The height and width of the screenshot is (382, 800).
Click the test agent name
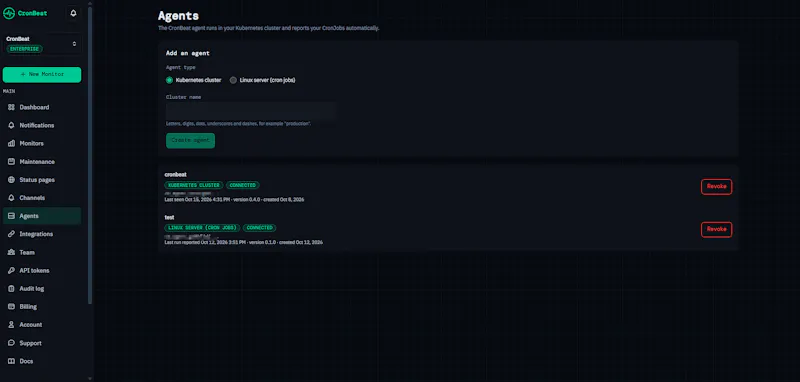tap(169, 217)
